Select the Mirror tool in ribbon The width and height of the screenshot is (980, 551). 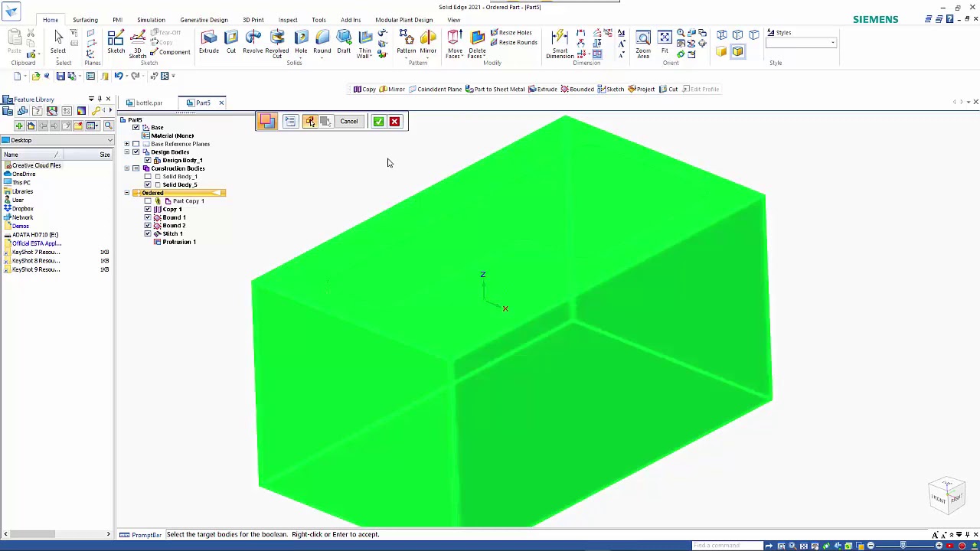click(x=428, y=41)
